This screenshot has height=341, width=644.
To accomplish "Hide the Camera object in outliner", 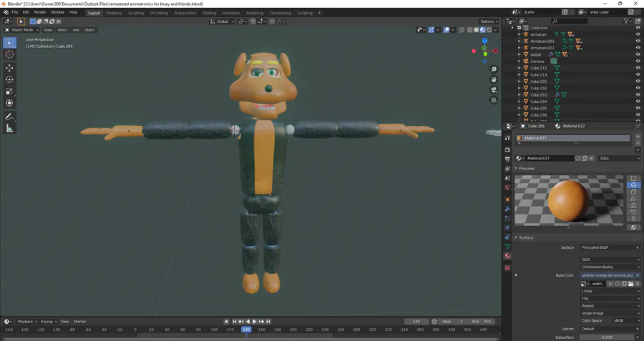I will 638,61.
